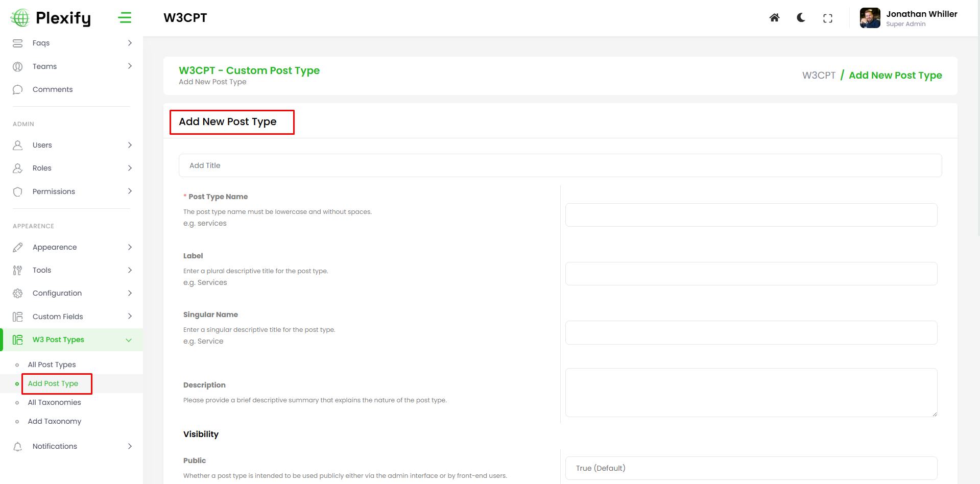The height and width of the screenshot is (484, 980).
Task: Click the Configuration gear icon
Action: (x=18, y=294)
